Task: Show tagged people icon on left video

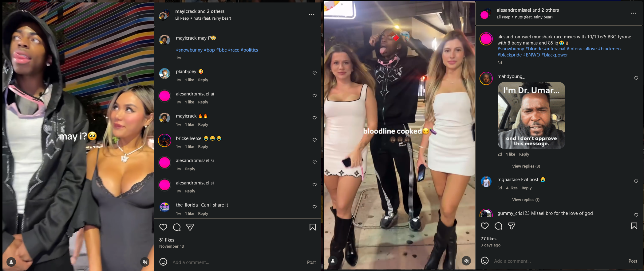Action: (11, 262)
